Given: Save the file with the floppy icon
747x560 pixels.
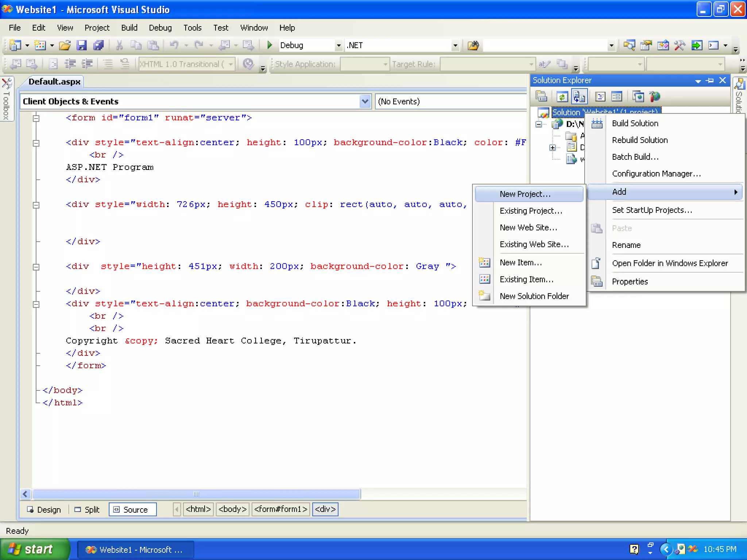Looking at the screenshot, I should 82,45.
